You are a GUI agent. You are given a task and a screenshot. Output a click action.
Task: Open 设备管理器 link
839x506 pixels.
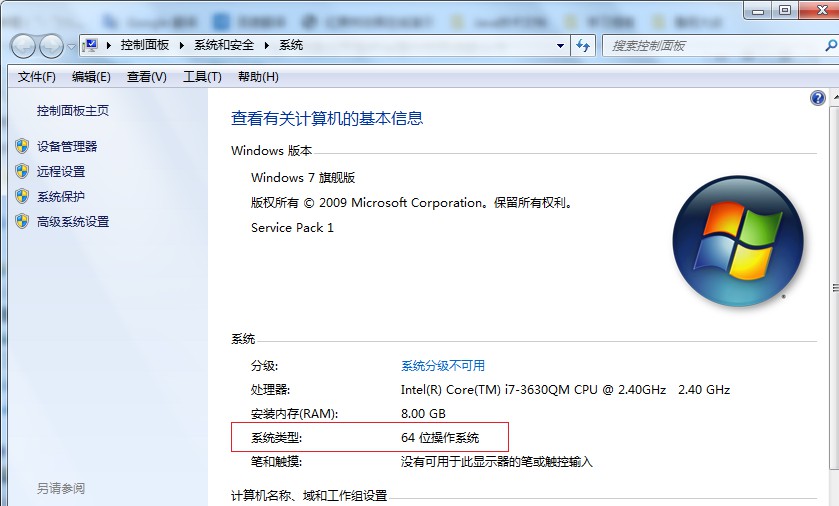click(x=67, y=147)
